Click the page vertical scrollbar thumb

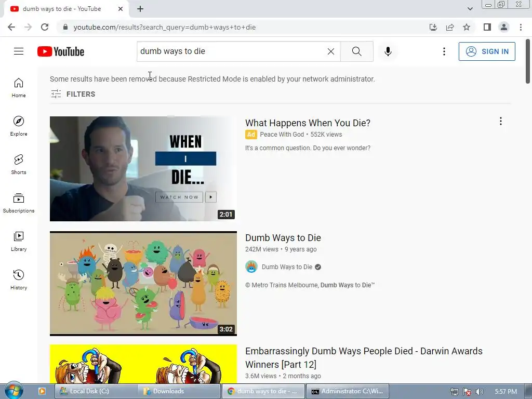[x=528, y=61]
